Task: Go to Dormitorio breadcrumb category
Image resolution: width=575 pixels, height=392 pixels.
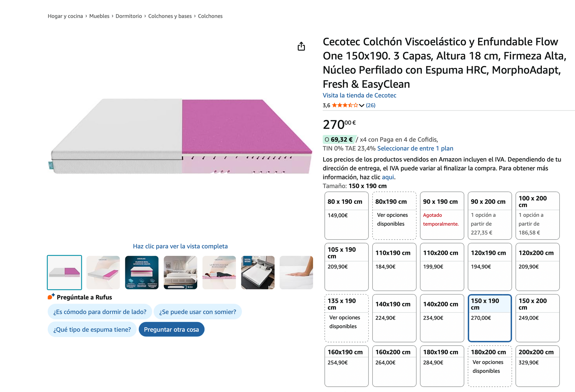Action: point(129,16)
